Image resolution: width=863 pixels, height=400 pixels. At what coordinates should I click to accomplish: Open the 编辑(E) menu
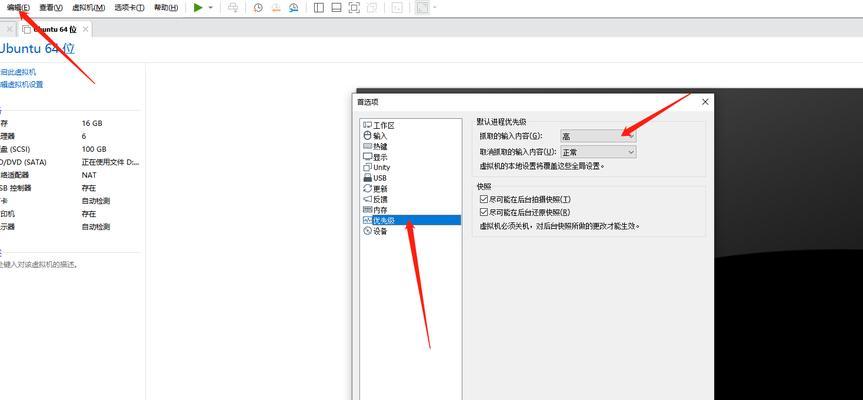click(x=18, y=8)
